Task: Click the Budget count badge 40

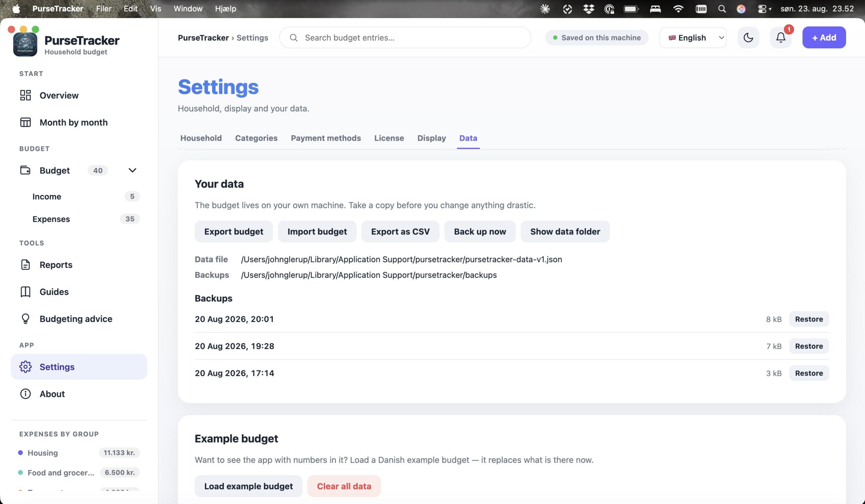Action: pyautogui.click(x=98, y=171)
